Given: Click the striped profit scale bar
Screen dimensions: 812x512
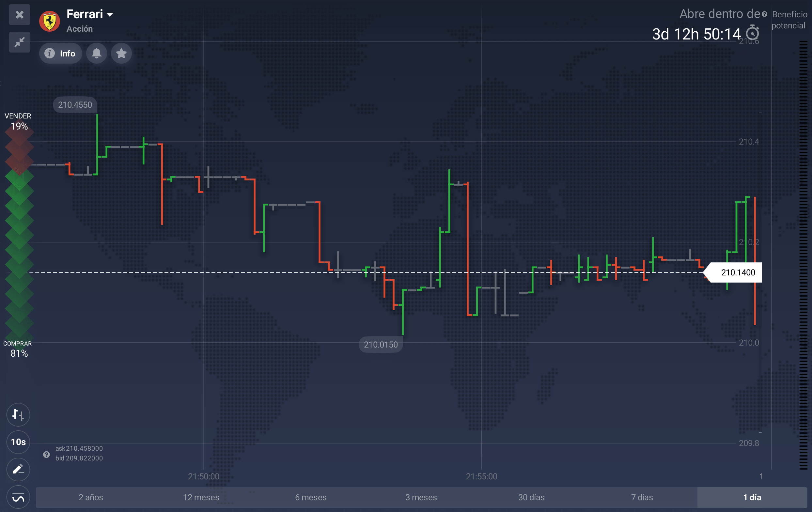Looking at the screenshot, I should pos(803,255).
